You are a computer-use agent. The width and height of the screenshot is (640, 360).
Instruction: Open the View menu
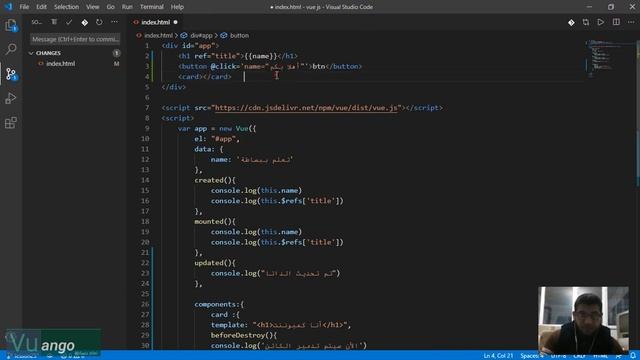click(x=93, y=7)
